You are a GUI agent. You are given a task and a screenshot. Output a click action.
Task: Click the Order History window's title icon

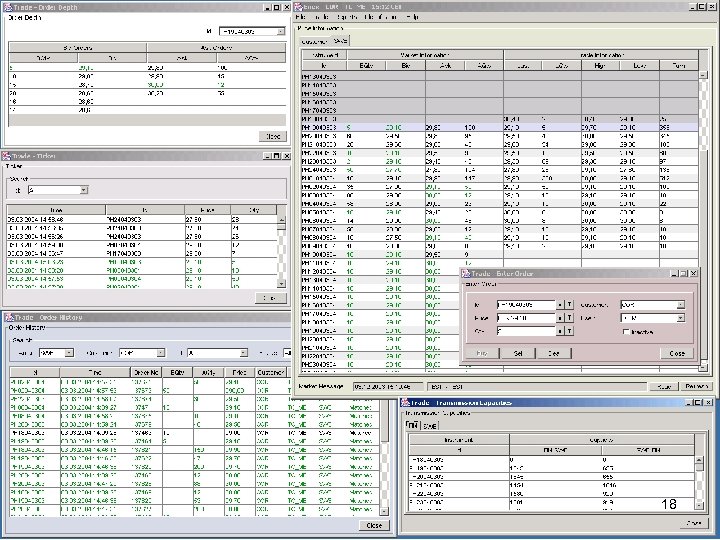click(x=8, y=317)
